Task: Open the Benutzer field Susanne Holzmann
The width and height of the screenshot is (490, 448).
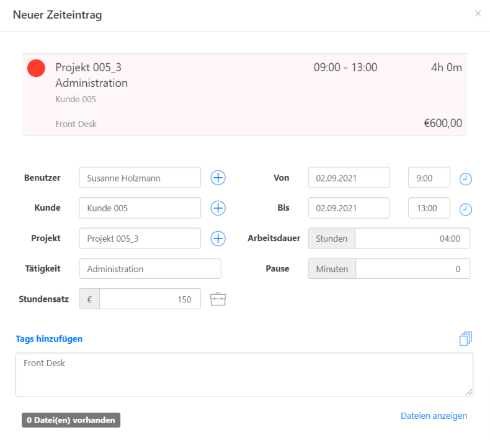Action: 140,178
